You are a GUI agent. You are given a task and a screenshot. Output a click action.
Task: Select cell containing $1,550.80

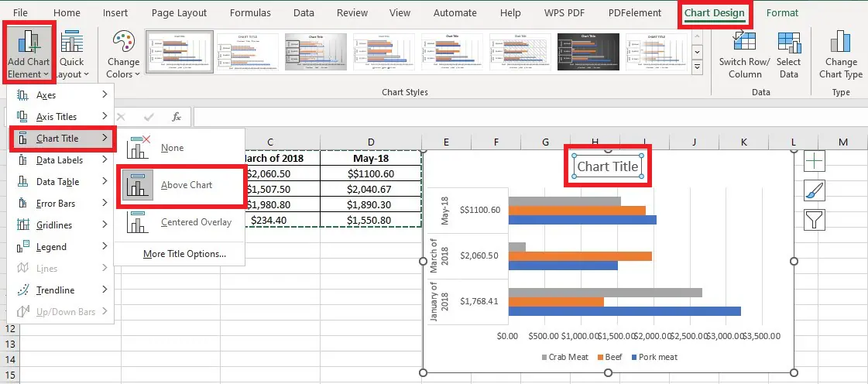point(371,220)
